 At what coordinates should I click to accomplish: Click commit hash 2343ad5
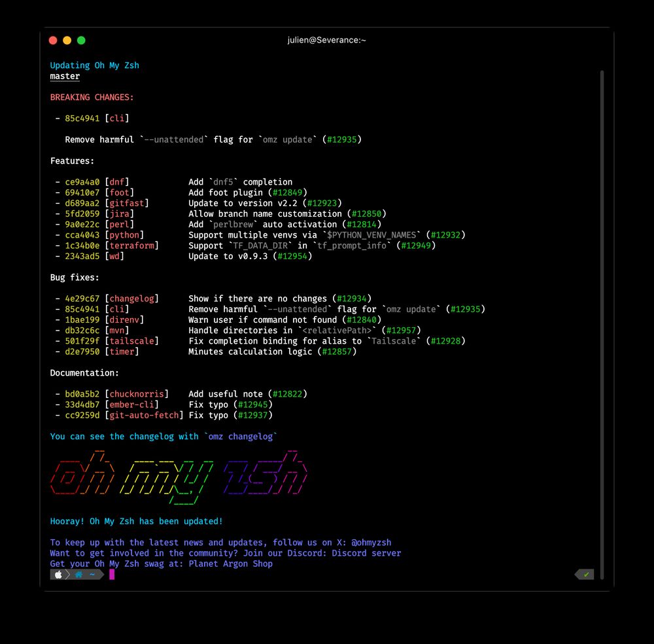[82, 257]
